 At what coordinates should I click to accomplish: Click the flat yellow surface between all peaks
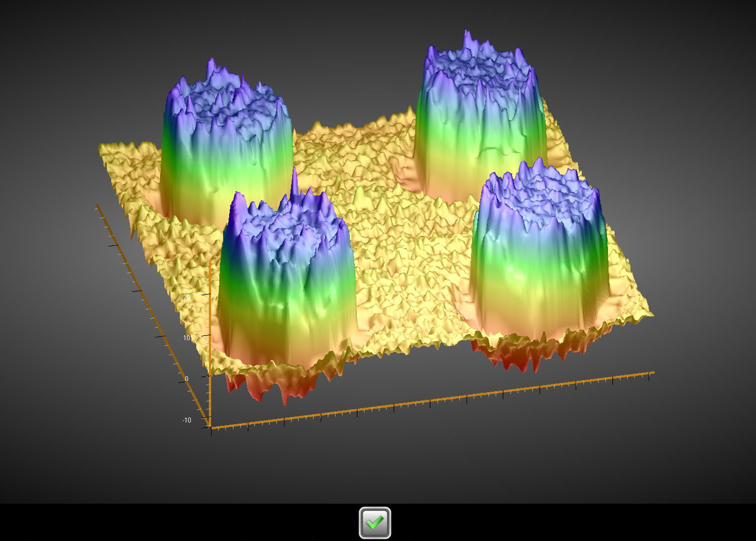click(x=403, y=252)
